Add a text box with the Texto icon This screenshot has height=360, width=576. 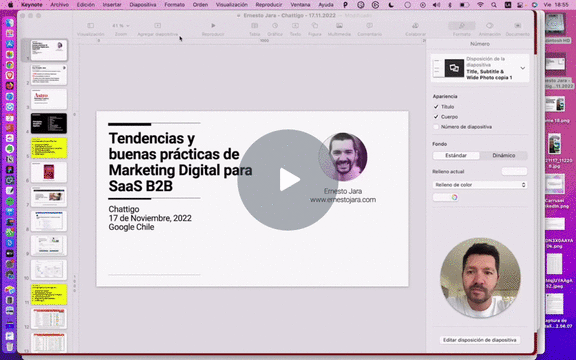[x=295, y=26]
